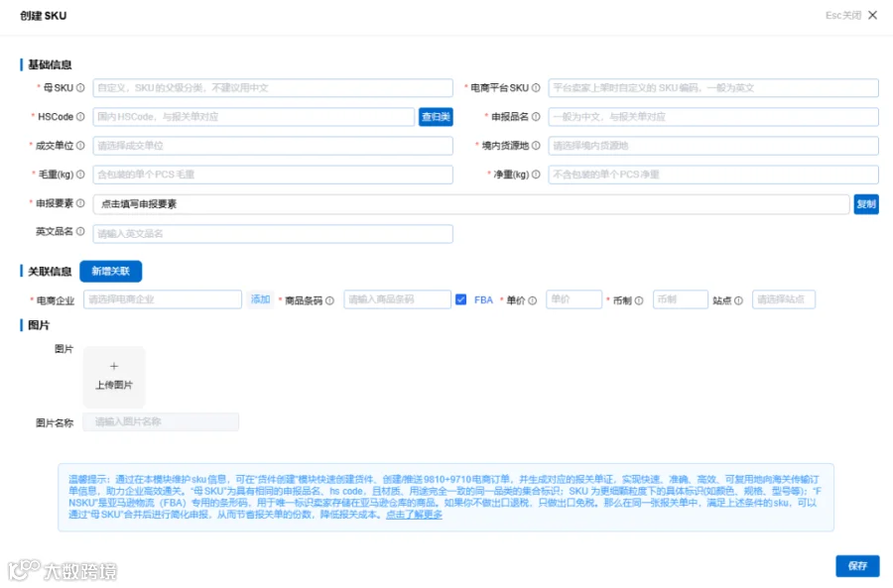
Task: Click info icon beside 毛重(kg) label
Action: click(x=80, y=175)
